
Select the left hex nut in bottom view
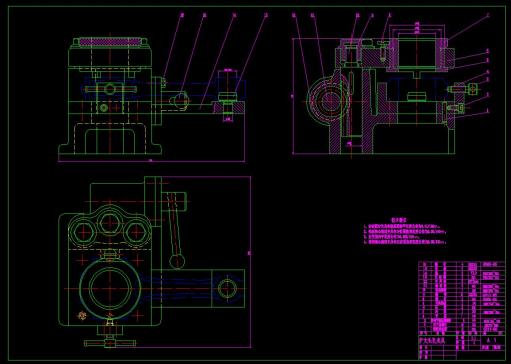(x=83, y=232)
